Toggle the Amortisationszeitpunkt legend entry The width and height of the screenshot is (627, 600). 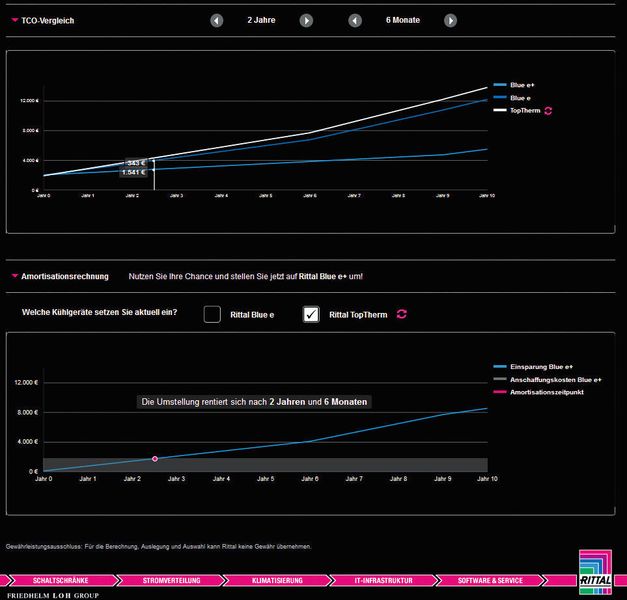539,392
